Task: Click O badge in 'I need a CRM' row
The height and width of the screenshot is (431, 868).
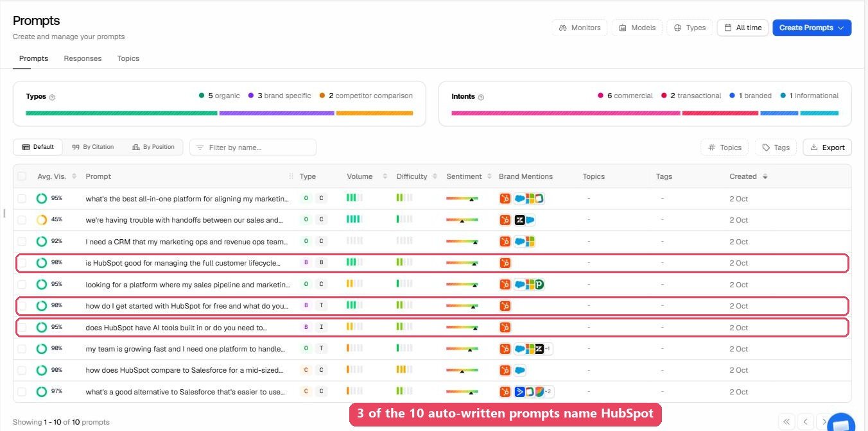Action: pyautogui.click(x=306, y=242)
